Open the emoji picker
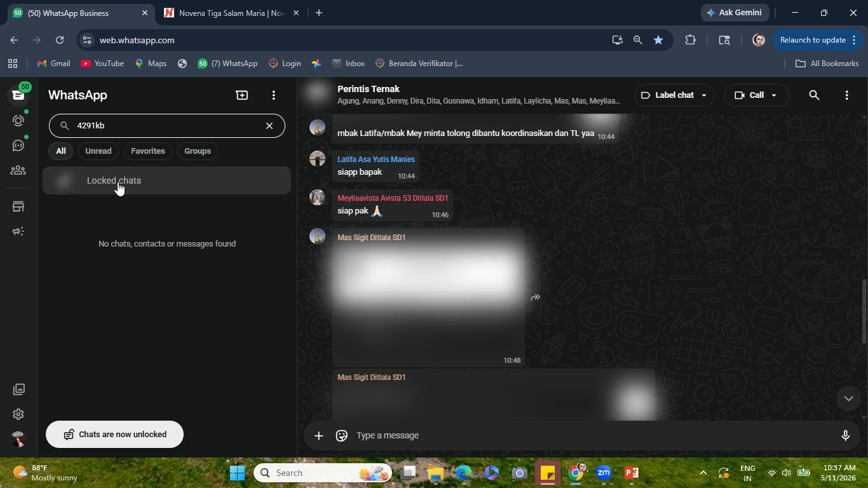The height and width of the screenshot is (488, 868). coord(342,435)
